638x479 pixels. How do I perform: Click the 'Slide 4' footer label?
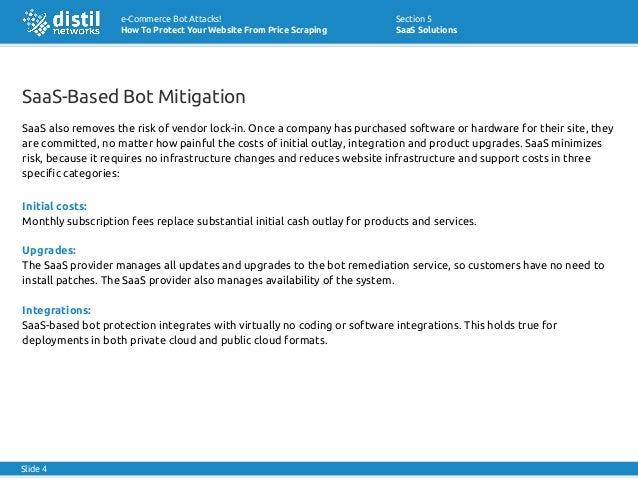click(x=34, y=469)
